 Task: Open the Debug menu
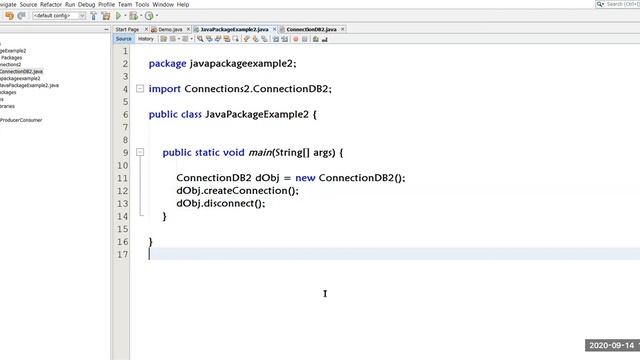coord(86,4)
